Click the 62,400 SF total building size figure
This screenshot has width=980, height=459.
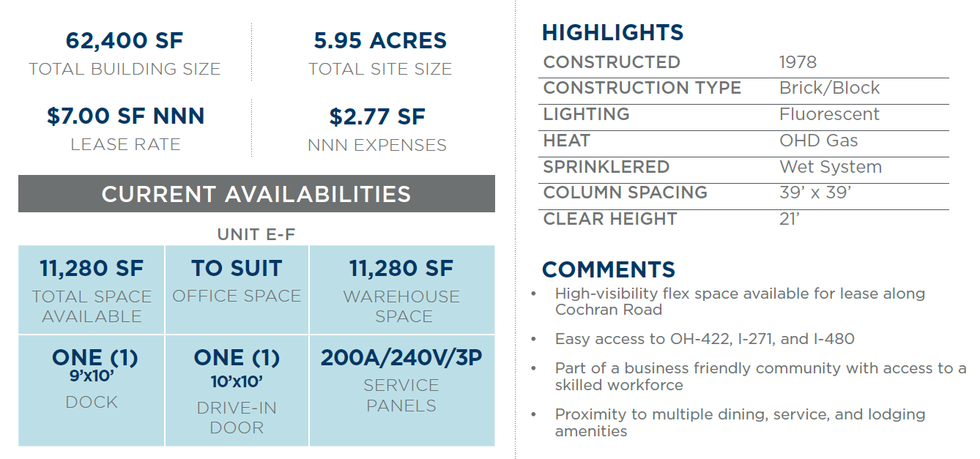(125, 40)
